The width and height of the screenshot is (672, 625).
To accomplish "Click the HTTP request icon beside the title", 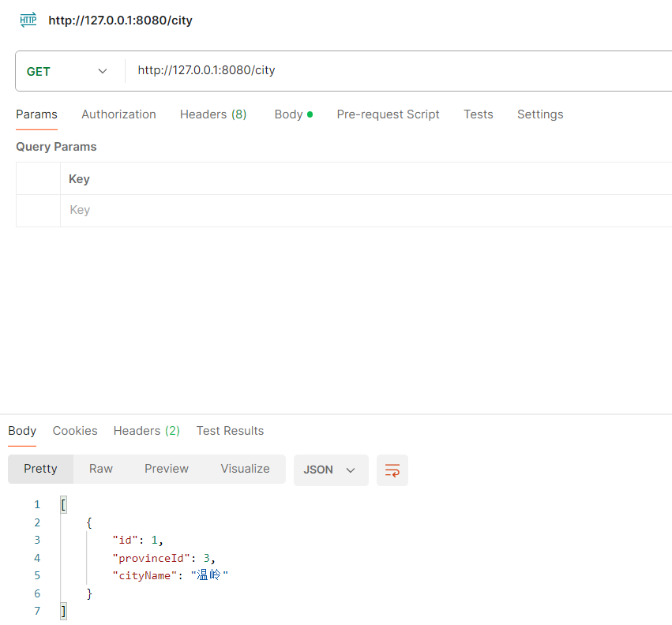I will pyautogui.click(x=28, y=21).
